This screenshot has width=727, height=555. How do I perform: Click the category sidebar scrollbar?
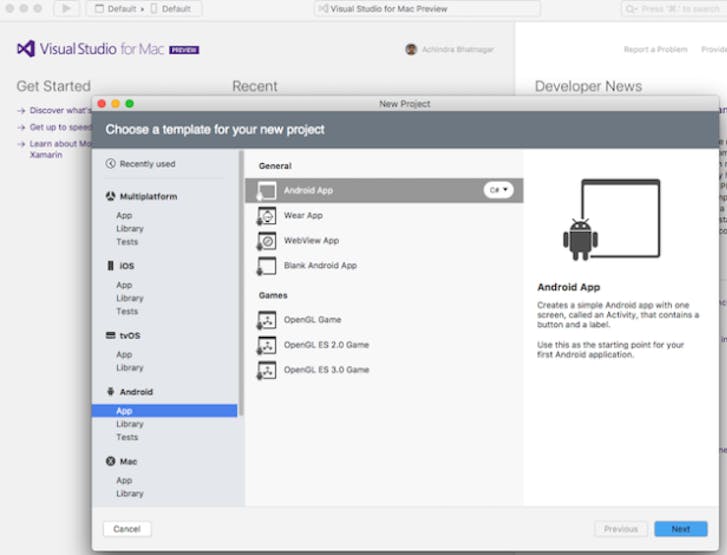241,283
